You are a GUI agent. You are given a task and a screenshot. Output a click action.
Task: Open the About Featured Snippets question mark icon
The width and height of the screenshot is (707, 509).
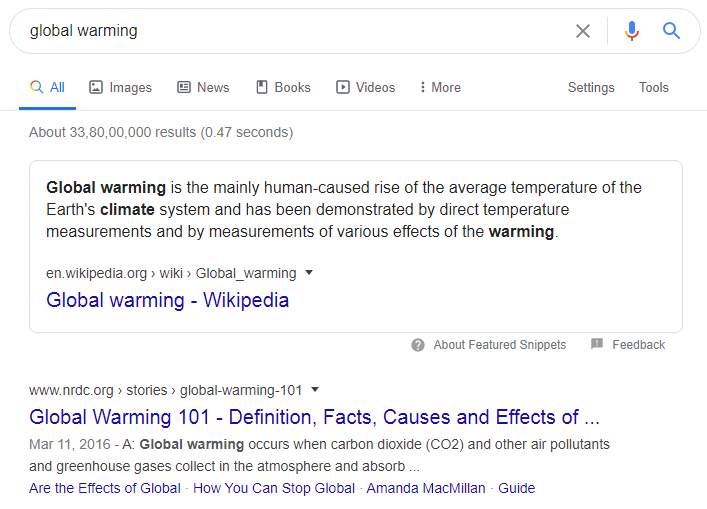[x=418, y=345]
